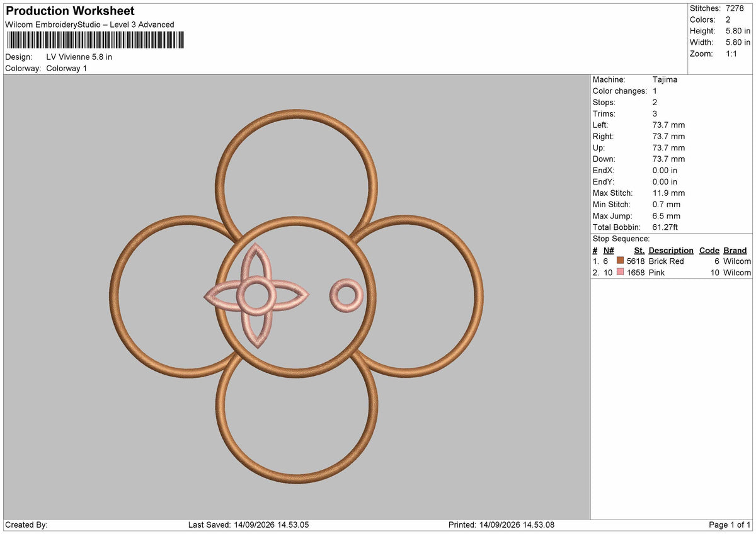This screenshot has width=756, height=534.
Task: Click the Left value '73.7 mm'
Action: click(669, 125)
